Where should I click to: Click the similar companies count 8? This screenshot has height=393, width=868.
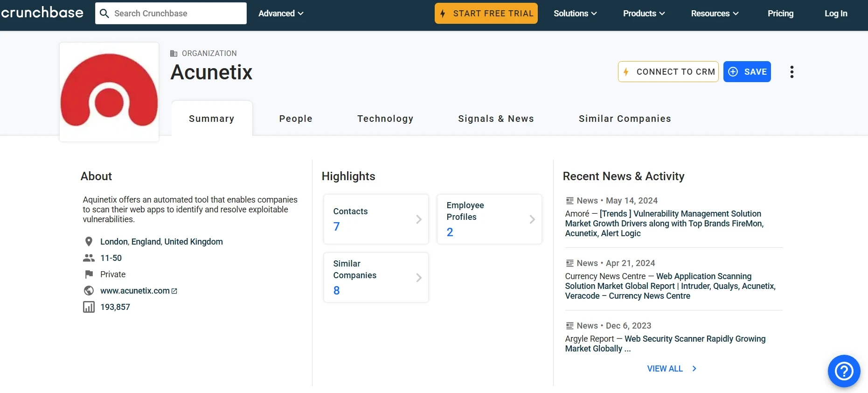tap(336, 291)
